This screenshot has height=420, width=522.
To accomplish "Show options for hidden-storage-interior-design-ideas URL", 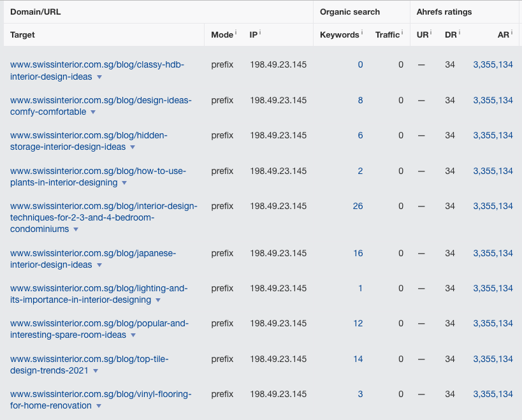I will pos(133,147).
